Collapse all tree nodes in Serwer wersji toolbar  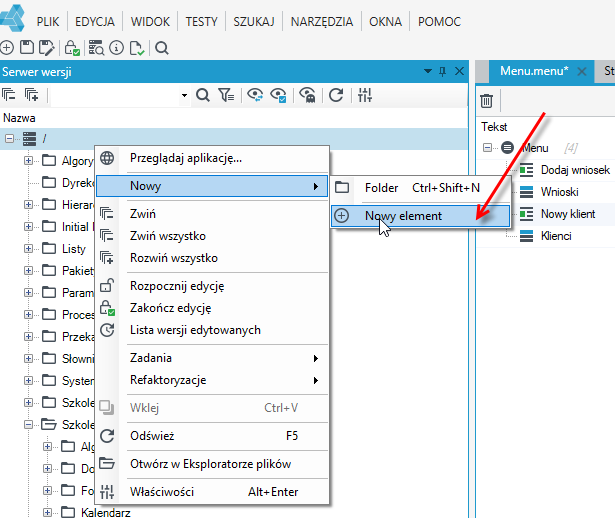pos(9,95)
